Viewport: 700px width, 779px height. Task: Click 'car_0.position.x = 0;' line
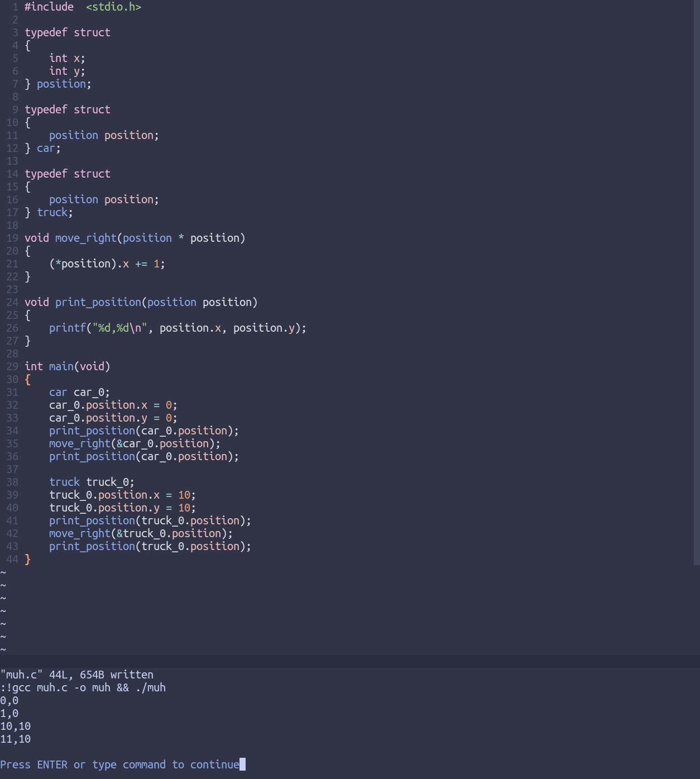tap(113, 405)
